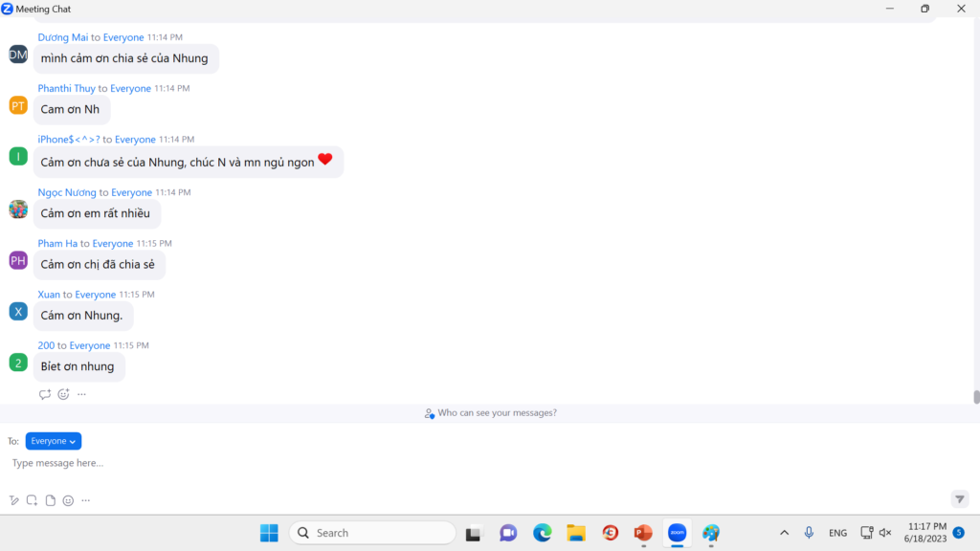The height and width of the screenshot is (551, 980).
Task: Open more options for the last message
Action: pos(81,394)
